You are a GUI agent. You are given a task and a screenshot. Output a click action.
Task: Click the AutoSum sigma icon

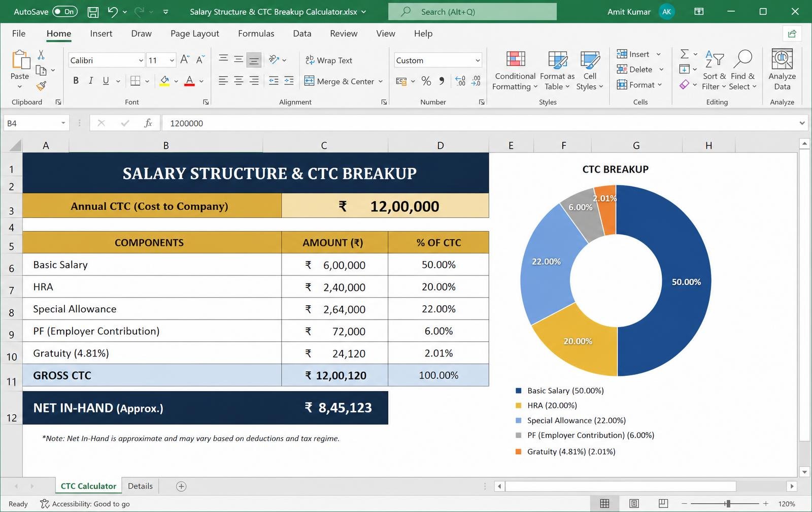tap(685, 54)
